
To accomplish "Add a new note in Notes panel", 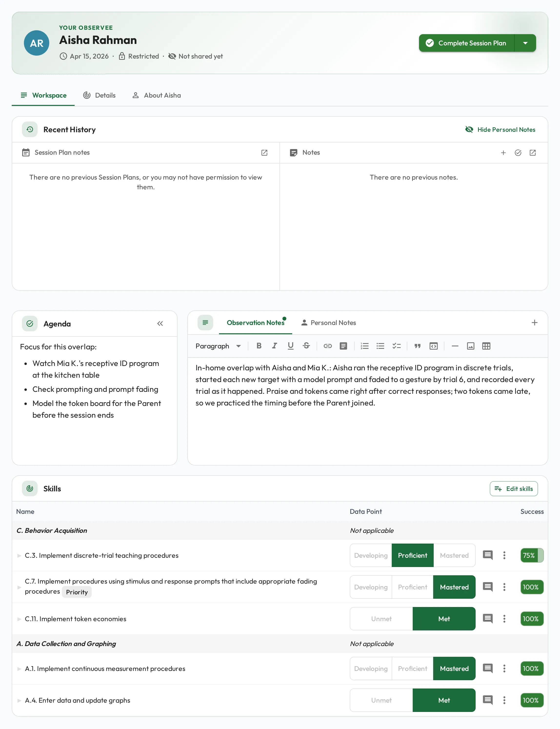I will (503, 153).
